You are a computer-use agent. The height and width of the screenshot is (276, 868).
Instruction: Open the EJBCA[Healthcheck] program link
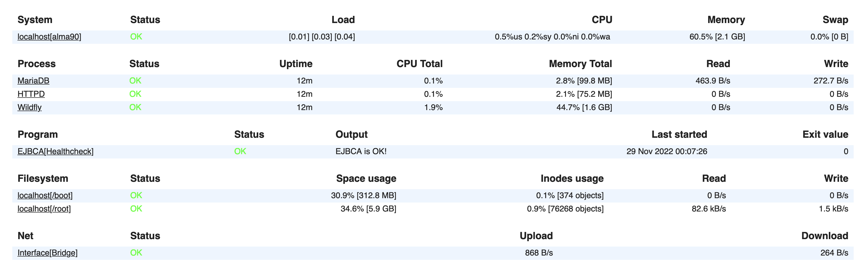tap(56, 152)
